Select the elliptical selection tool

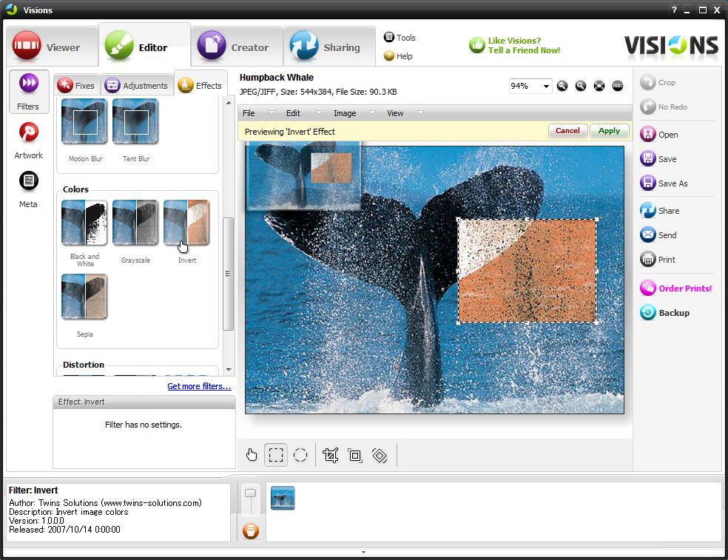point(300,455)
